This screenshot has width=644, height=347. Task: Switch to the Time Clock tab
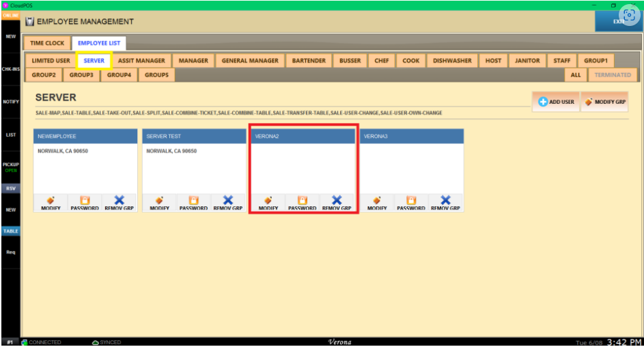click(x=47, y=43)
